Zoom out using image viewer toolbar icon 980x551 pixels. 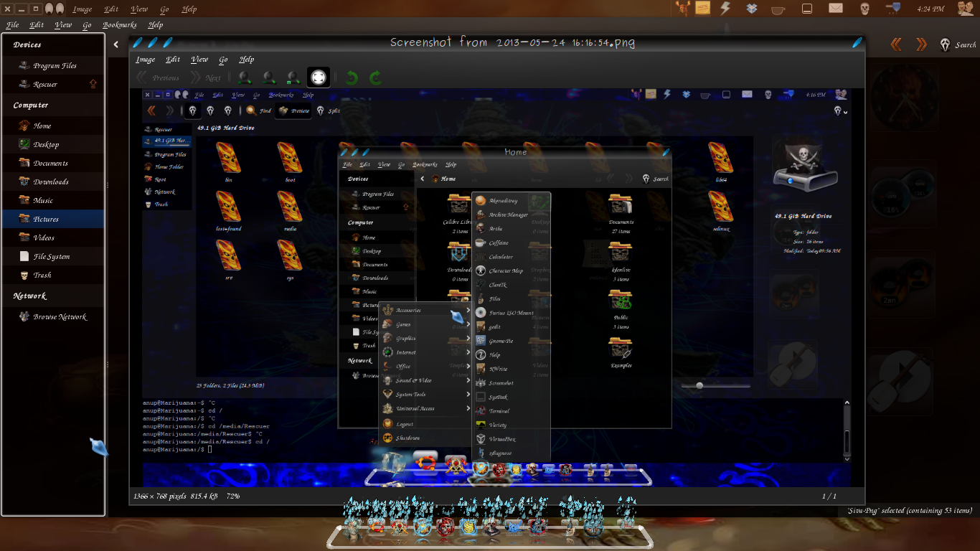(x=269, y=77)
